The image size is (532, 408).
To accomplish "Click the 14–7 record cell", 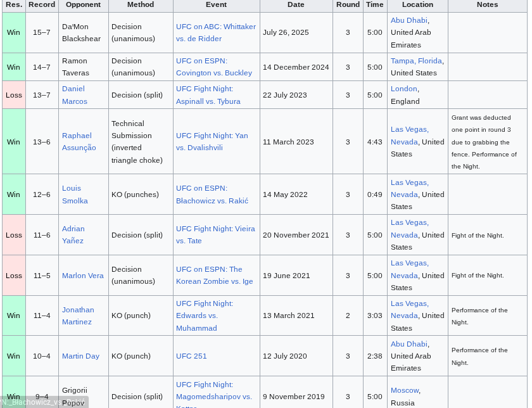I will pyautogui.click(x=42, y=67).
